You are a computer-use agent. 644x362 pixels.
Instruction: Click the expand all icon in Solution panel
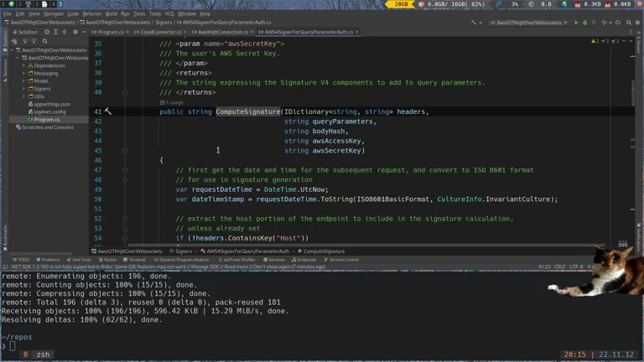point(55,32)
